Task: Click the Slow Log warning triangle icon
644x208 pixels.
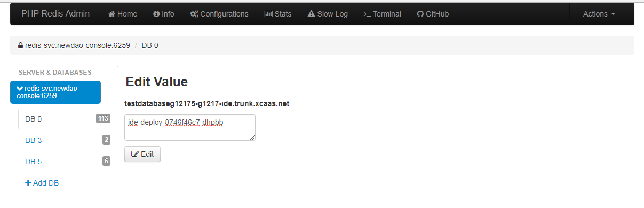Action: click(x=312, y=14)
